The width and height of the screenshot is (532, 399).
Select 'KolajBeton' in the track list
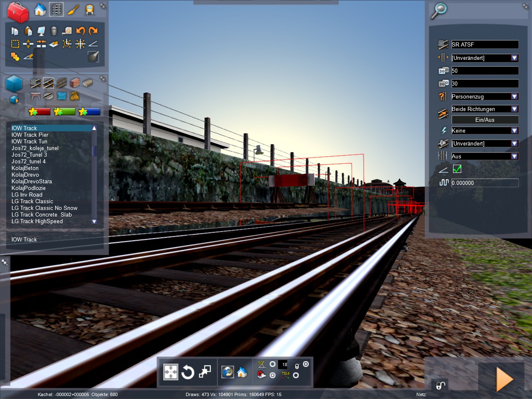(x=25, y=168)
